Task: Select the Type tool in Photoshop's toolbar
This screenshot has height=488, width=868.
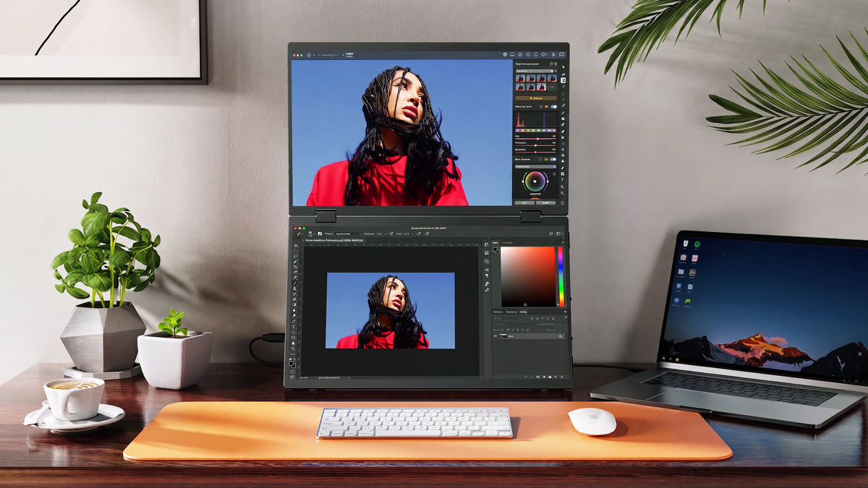Action: click(x=294, y=327)
